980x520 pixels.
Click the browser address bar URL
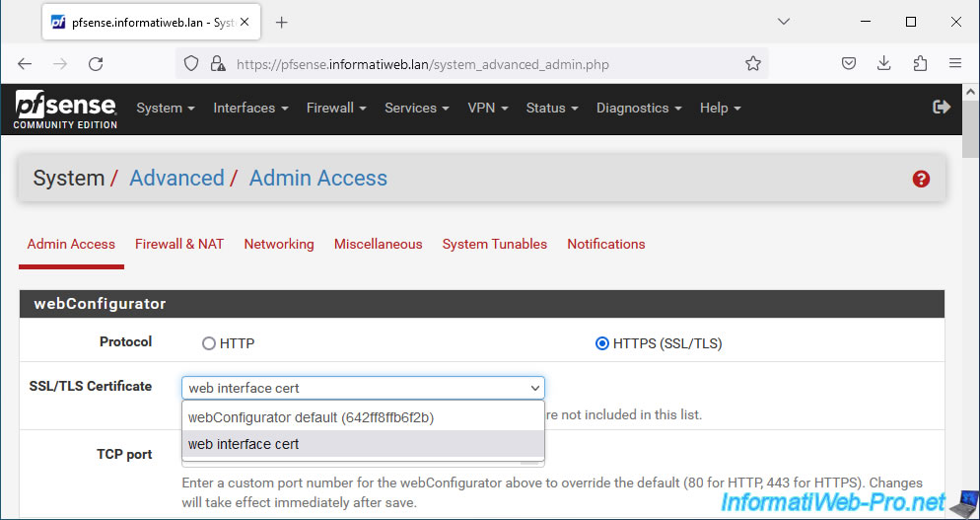[423, 64]
